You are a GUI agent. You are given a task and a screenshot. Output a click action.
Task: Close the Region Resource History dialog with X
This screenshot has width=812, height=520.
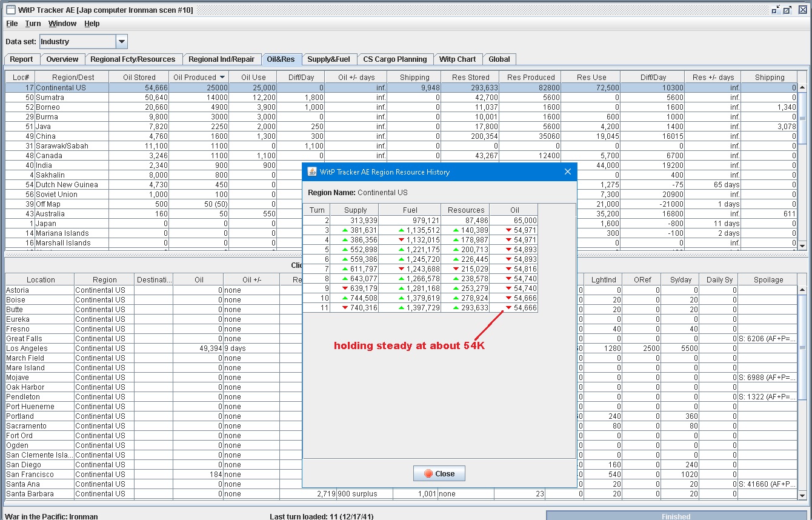pos(568,172)
